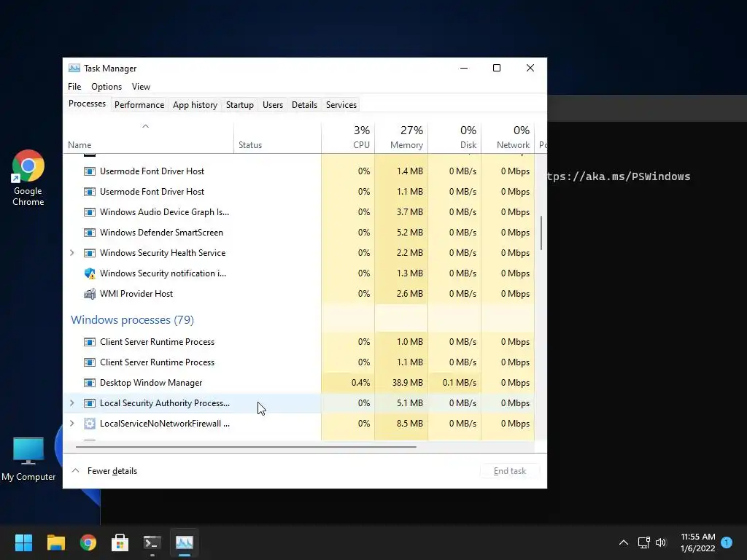The height and width of the screenshot is (560, 747).
Task: Click the Local Security Authority Process icon
Action: (x=90, y=403)
